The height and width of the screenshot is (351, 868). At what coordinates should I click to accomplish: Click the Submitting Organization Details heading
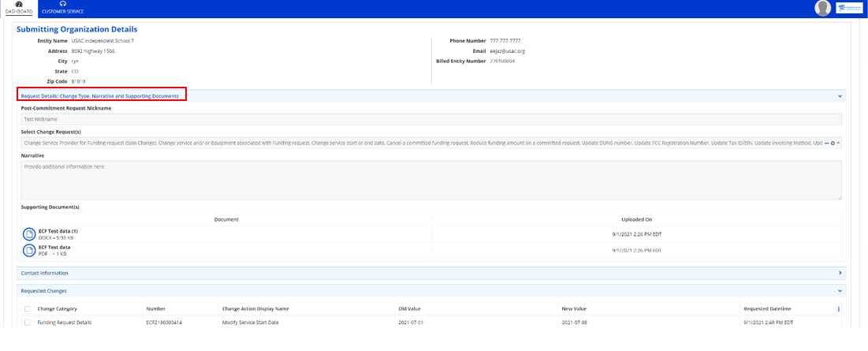pos(77,29)
